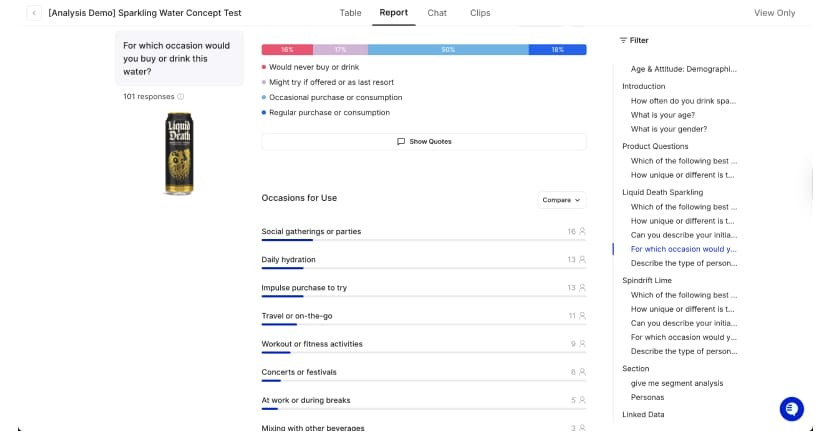830x432 pixels.
Task: Select 'give me segment analysis' item
Action: (676, 383)
